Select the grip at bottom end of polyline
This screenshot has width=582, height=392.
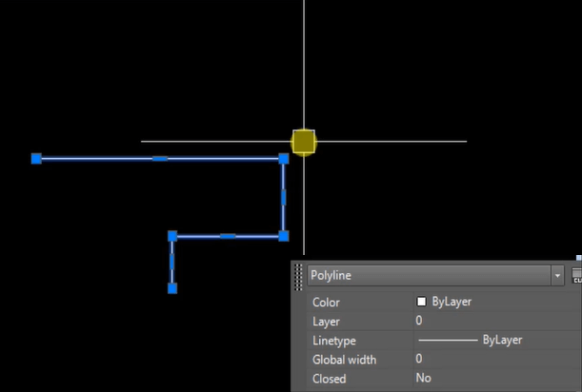(172, 288)
